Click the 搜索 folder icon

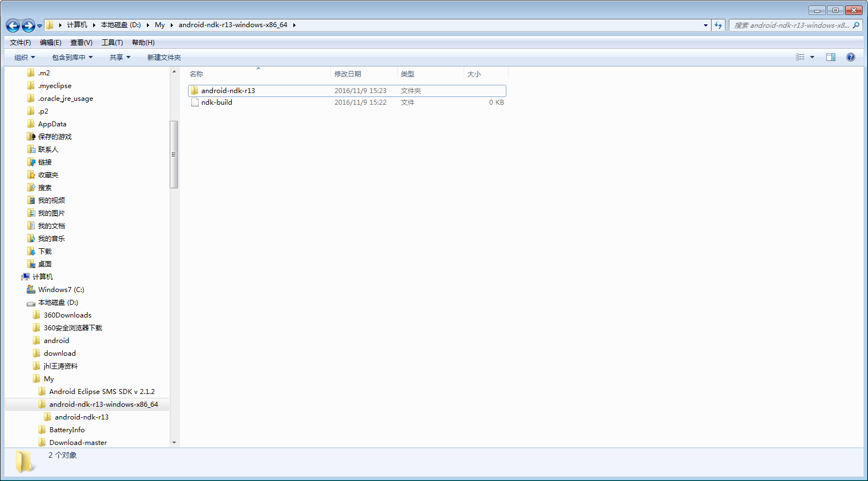31,187
